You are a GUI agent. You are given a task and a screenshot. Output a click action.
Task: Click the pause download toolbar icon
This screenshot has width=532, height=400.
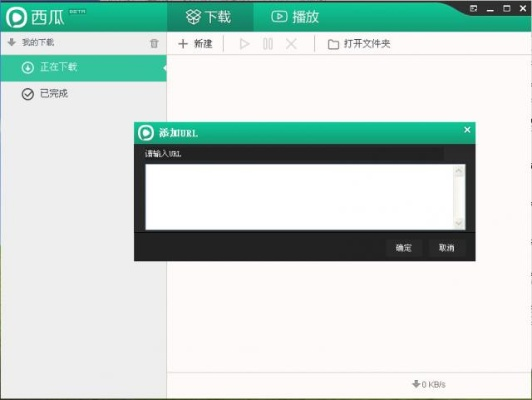268,44
